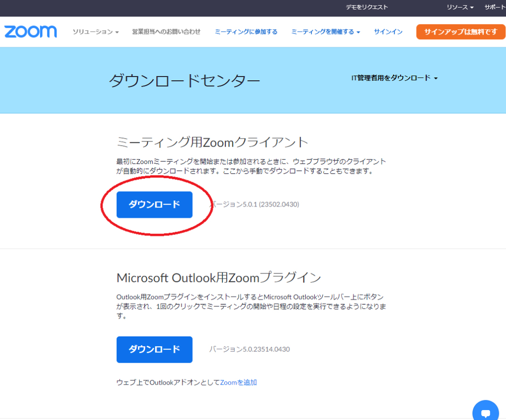Click the ダウンロードセンター page title
The width and height of the screenshot is (506, 420).
coord(184,80)
